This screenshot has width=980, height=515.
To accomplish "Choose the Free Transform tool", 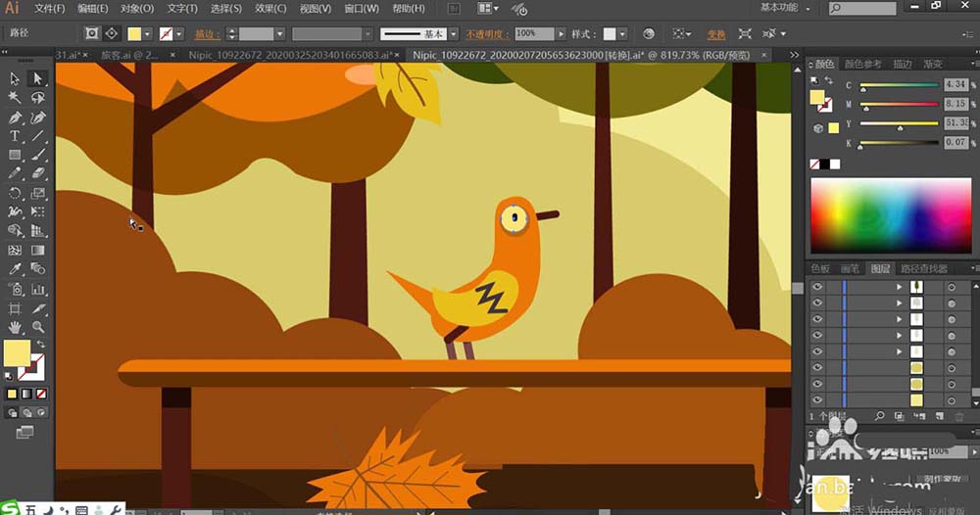I will coord(37,212).
